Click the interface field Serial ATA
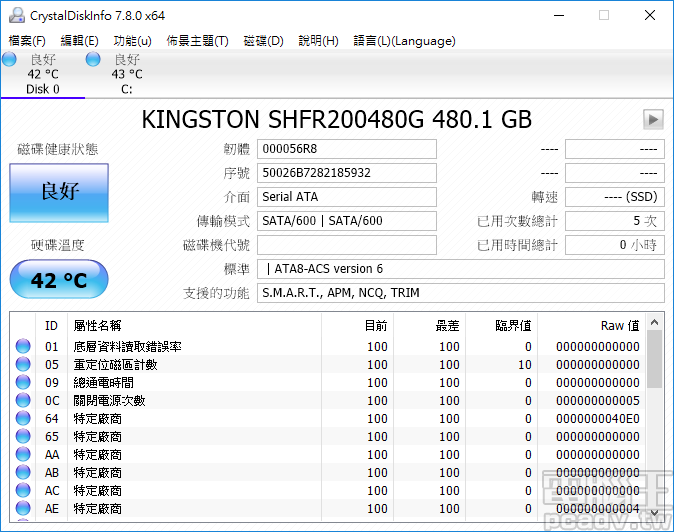This screenshot has height=532, width=674. pos(347,197)
